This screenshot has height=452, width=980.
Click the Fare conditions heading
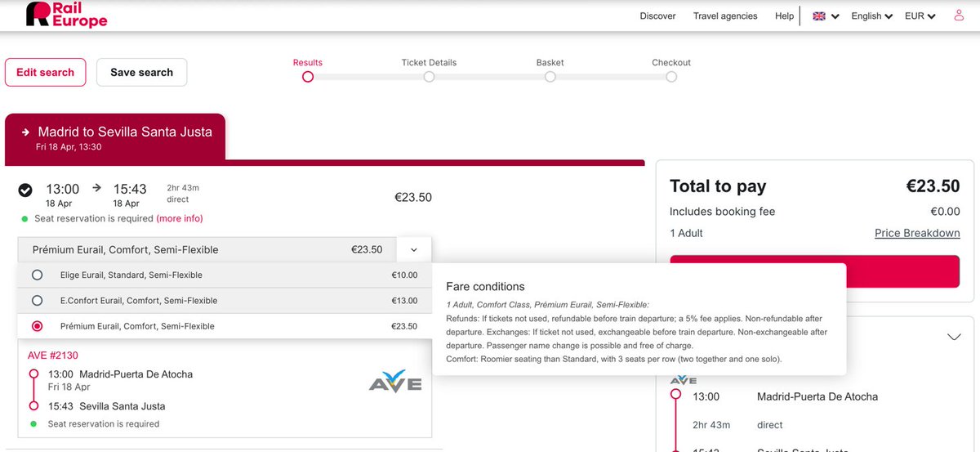point(485,287)
